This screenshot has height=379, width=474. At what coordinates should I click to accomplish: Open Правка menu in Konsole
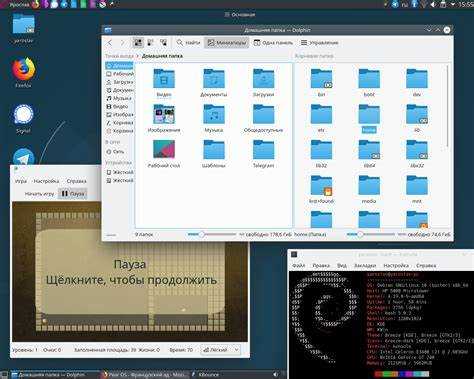[321, 265]
